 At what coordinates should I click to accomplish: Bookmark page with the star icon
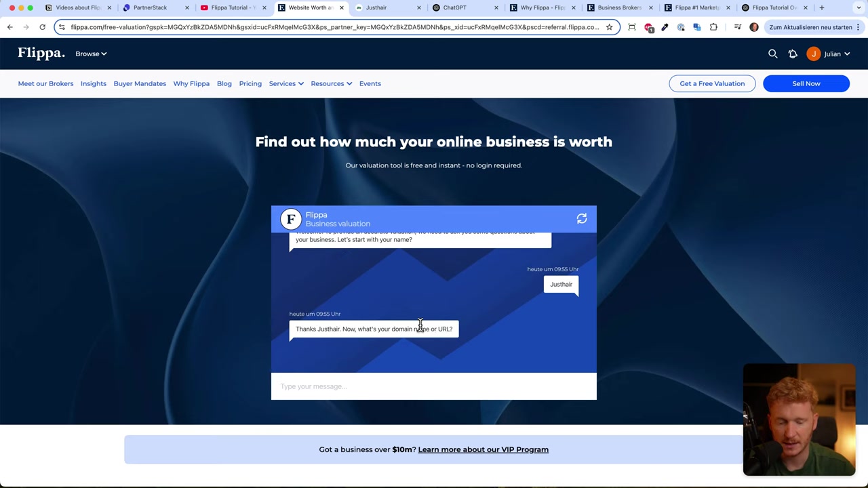609,27
